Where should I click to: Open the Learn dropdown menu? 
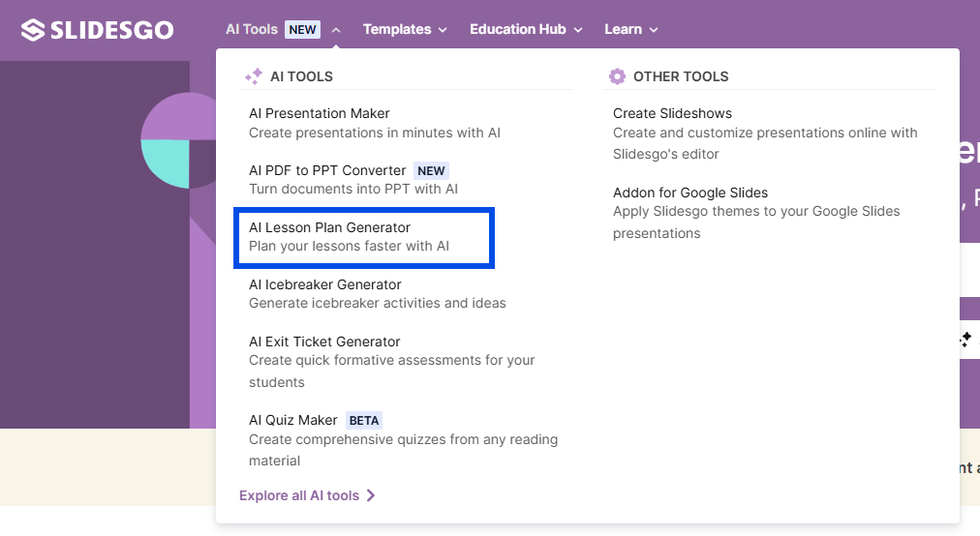coord(630,30)
